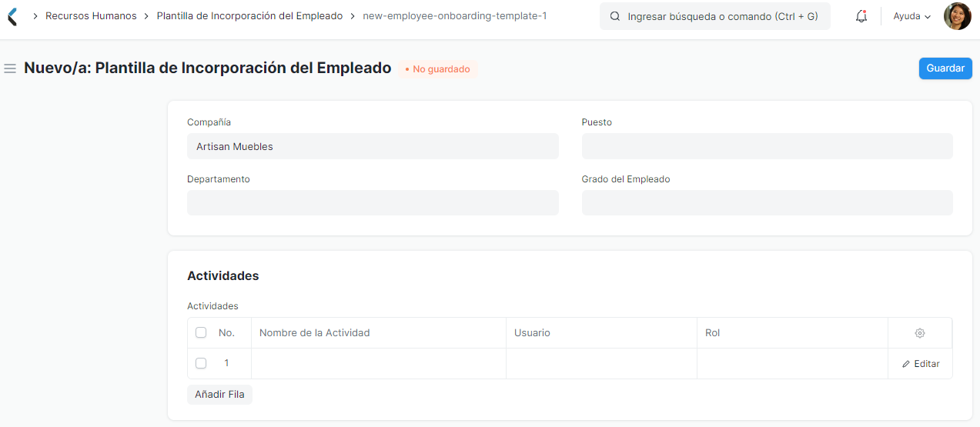
Task: Add a row with Añadir Fila
Action: point(219,395)
